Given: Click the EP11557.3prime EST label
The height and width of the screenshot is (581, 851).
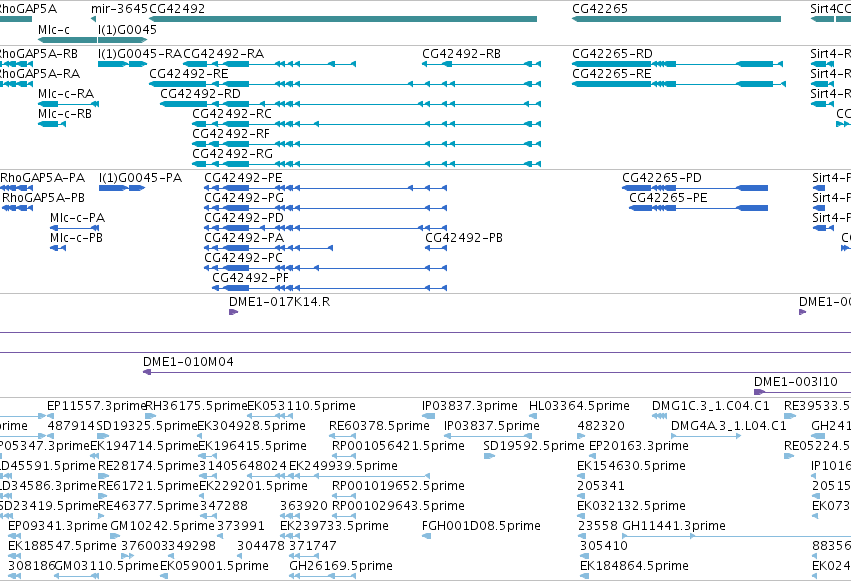Looking at the screenshot, I should [x=97, y=406].
